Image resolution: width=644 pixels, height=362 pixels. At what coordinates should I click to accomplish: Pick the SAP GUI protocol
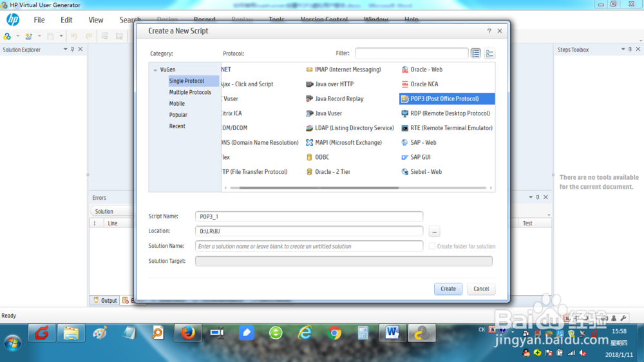tap(415, 157)
